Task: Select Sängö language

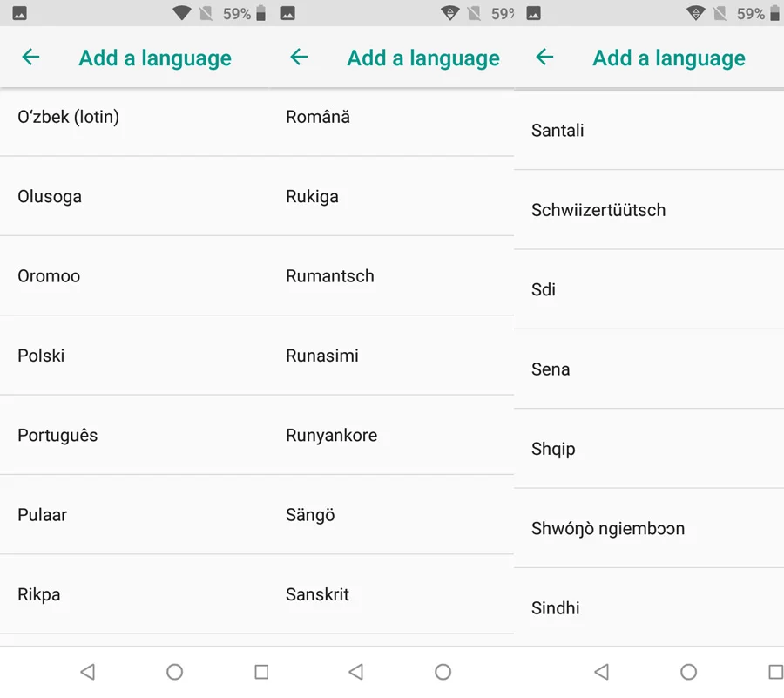Action: point(391,514)
